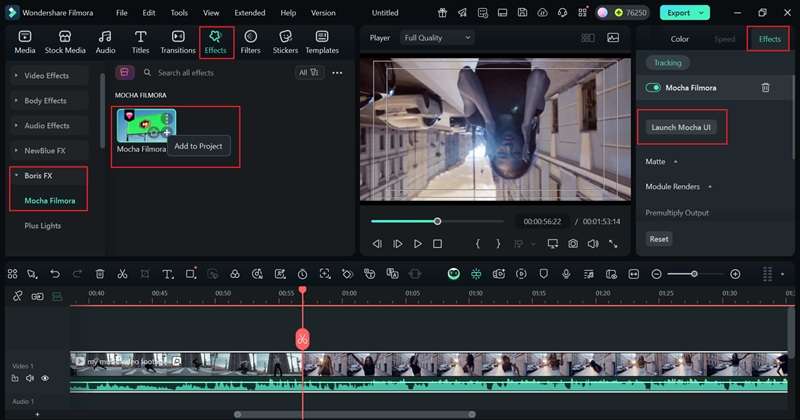Open the effects panel more options menu

pyautogui.click(x=337, y=73)
